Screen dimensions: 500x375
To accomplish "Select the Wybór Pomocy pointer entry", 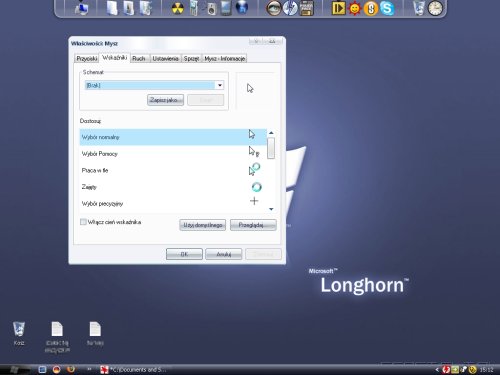I will tap(173, 154).
